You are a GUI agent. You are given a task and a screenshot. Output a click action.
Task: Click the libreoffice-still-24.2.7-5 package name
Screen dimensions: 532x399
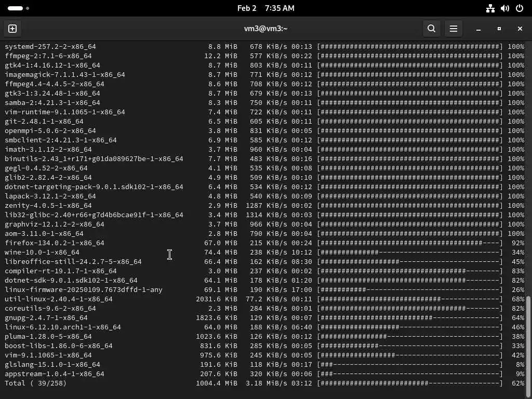click(73, 262)
